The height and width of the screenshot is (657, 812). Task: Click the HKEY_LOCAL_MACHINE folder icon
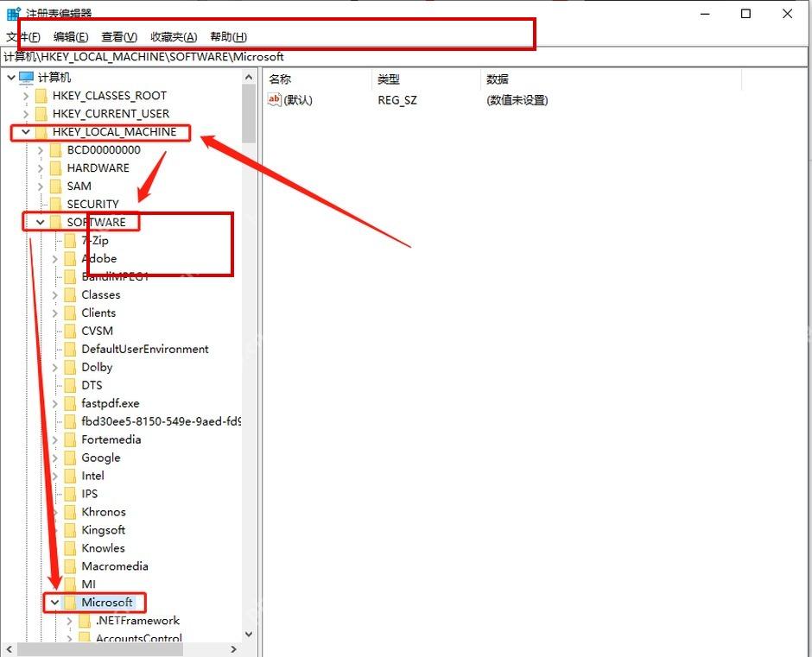(x=41, y=132)
